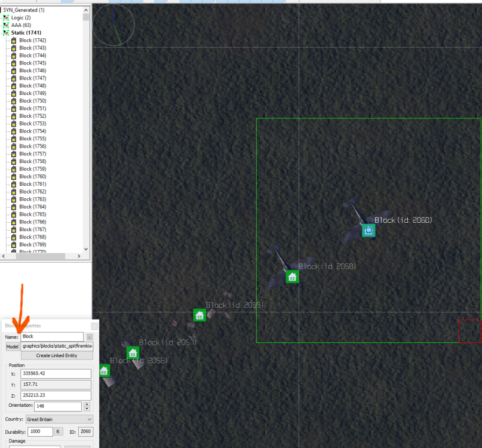
Task: Click the house icon of Block 2056
Action: click(104, 371)
